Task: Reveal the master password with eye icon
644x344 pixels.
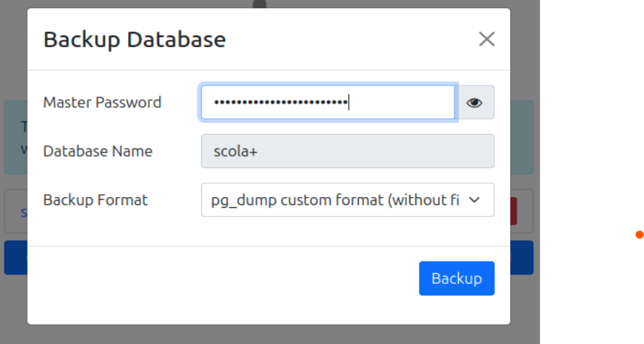Action: pos(475,103)
